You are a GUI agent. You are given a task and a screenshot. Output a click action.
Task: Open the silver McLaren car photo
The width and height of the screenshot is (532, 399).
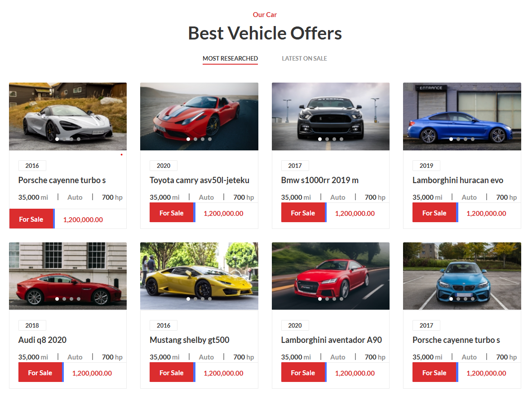tap(68, 116)
